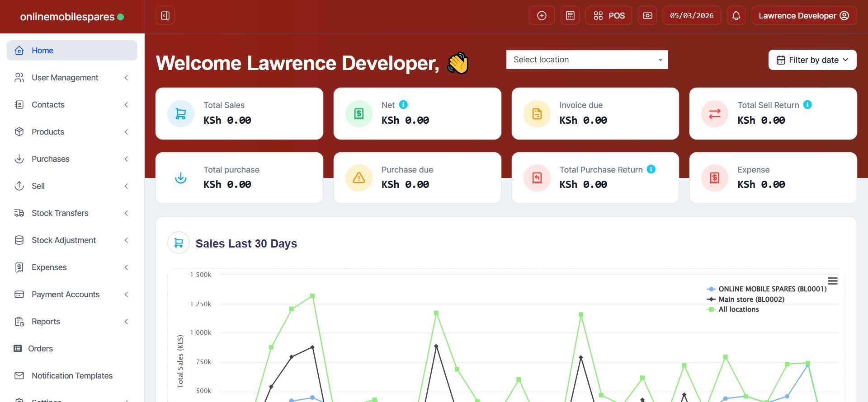Open Notification Templates page

coord(72,376)
